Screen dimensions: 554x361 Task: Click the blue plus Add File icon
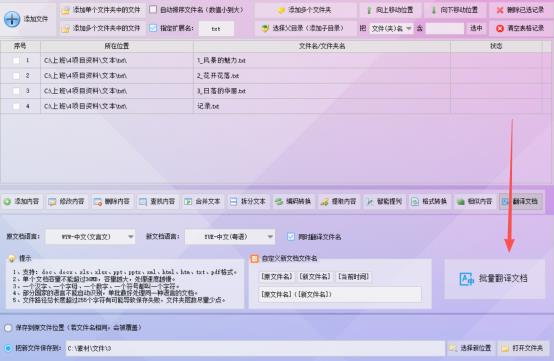[12, 19]
